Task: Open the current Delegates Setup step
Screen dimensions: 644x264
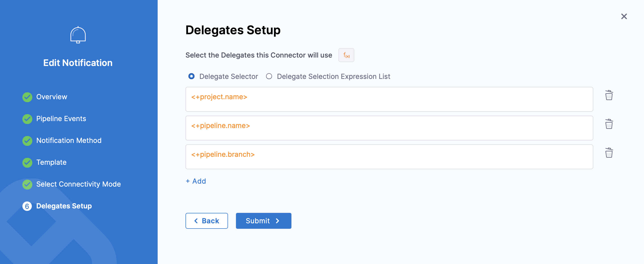Action: pyautogui.click(x=64, y=206)
